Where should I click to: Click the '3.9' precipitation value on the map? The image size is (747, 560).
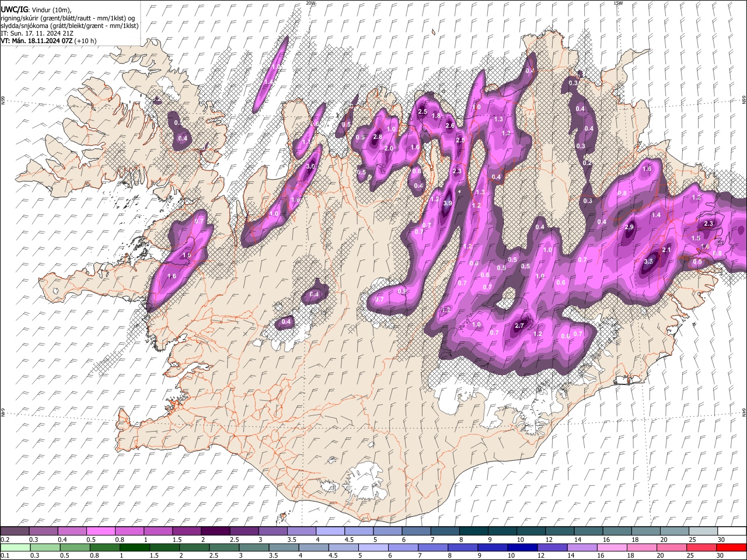448,203
